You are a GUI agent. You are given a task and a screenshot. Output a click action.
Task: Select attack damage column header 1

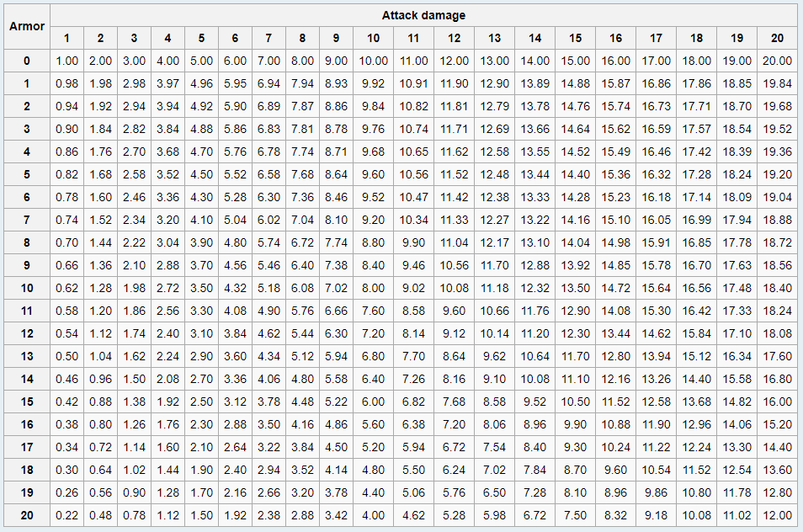[x=66, y=38]
